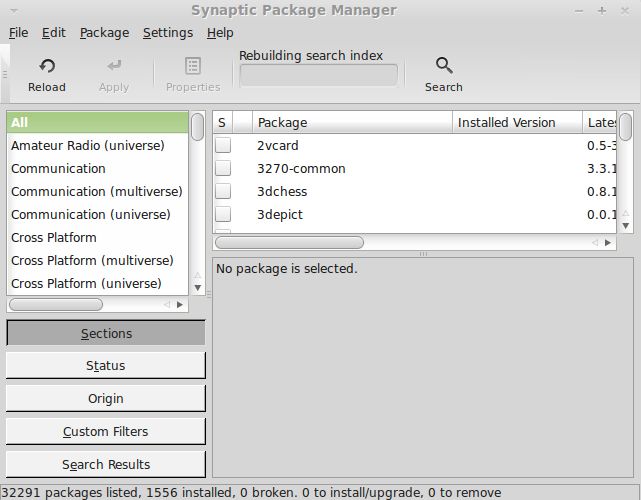
Task: Click the 3dchess package name
Action: [x=282, y=191]
